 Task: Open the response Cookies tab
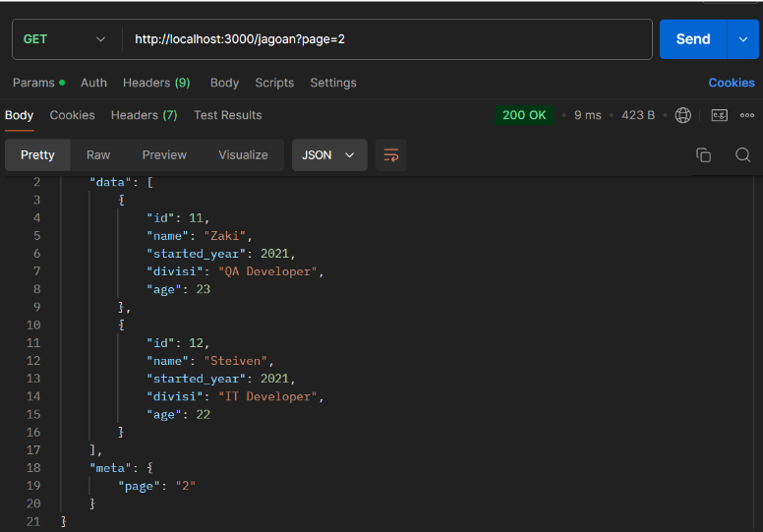tap(72, 115)
